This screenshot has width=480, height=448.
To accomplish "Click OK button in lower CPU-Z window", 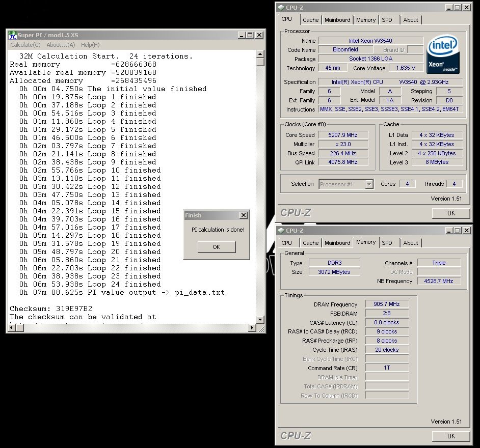I will (451, 436).
